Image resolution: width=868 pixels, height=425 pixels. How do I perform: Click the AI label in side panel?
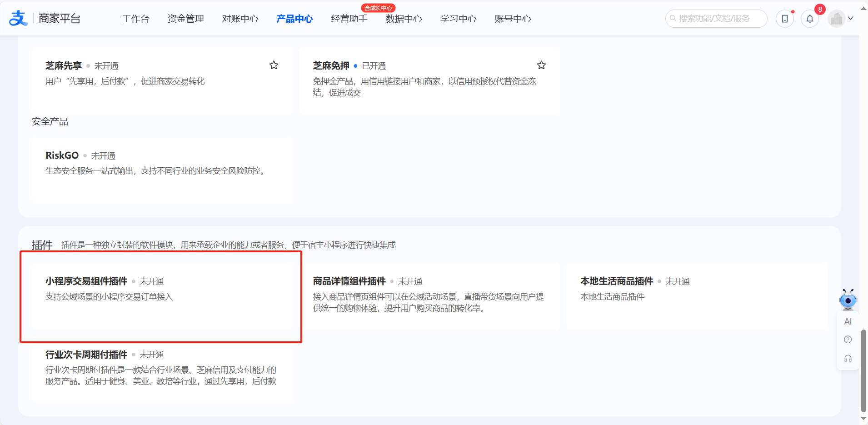coord(848,321)
